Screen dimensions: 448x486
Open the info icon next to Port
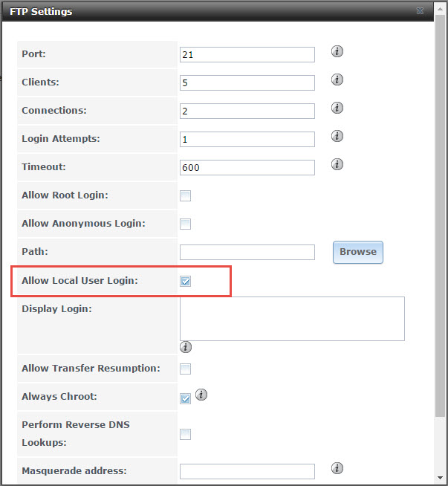pos(337,51)
